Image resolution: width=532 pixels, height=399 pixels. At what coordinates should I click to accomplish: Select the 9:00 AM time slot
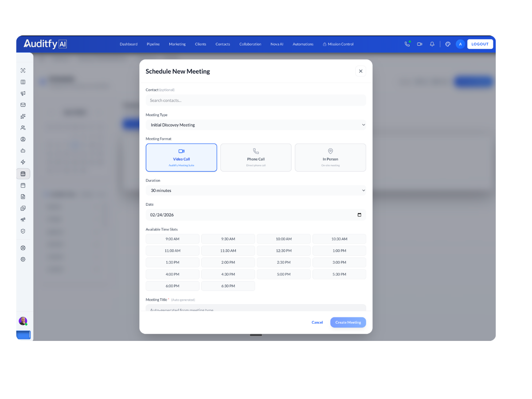[172, 239]
